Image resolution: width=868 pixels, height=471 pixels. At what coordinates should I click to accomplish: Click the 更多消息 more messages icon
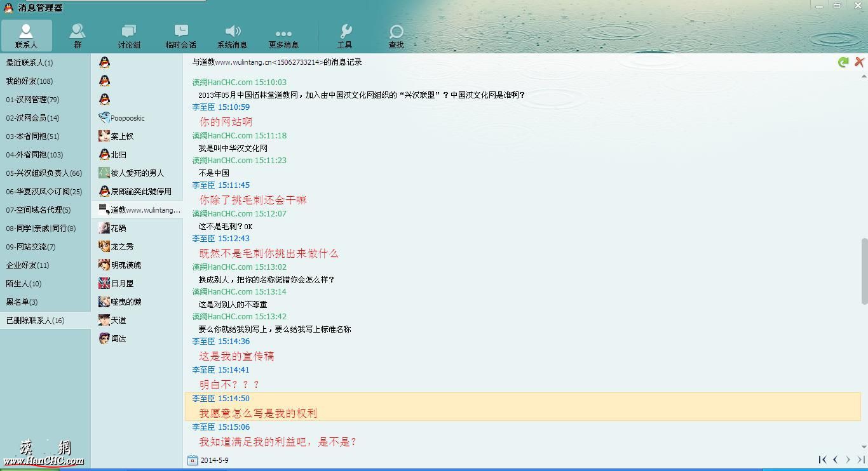tap(283, 36)
